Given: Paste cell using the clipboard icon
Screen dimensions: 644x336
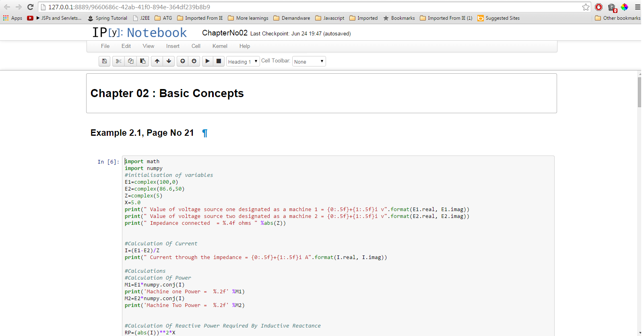Looking at the screenshot, I should point(142,61).
